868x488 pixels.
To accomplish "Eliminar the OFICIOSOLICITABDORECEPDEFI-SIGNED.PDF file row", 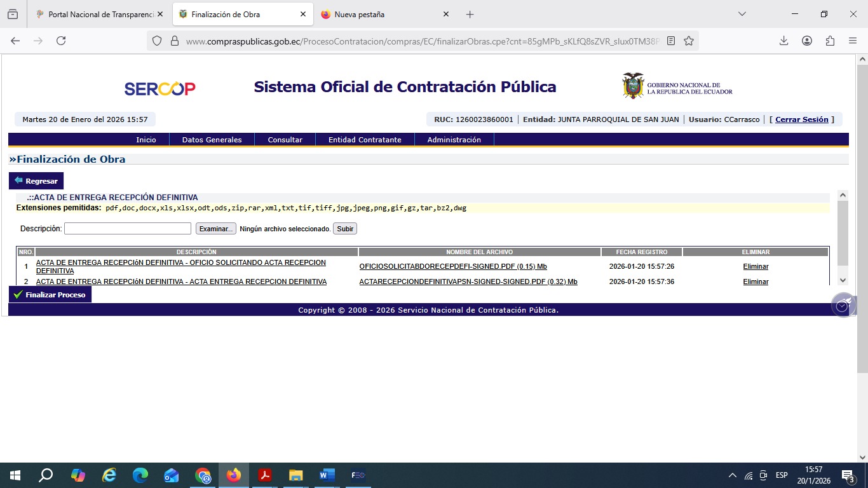I will [756, 267].
